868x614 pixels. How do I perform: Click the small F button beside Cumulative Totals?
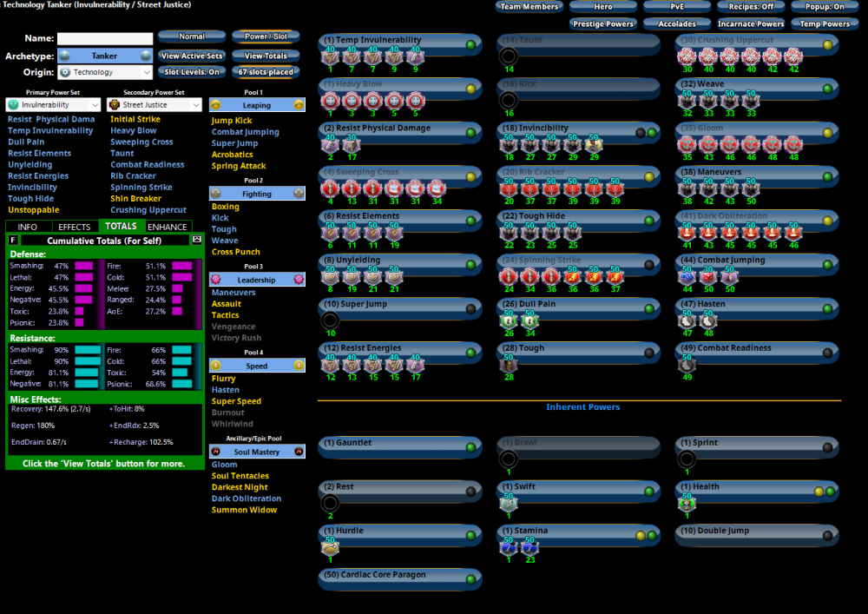click(x=13, y=240)
